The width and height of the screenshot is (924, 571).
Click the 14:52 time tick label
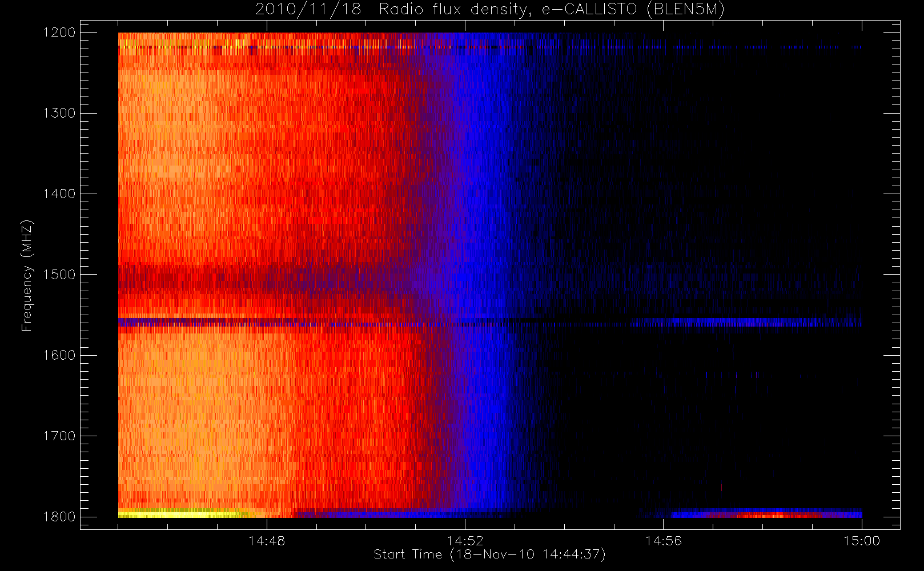tap(465, 541)
